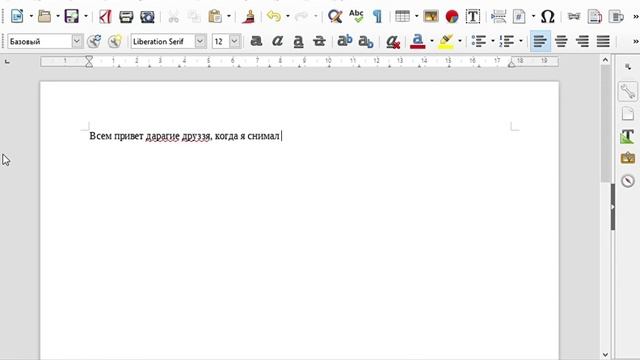
Task: Toggle formatting marks display
Action: click(x=378, y=16)
